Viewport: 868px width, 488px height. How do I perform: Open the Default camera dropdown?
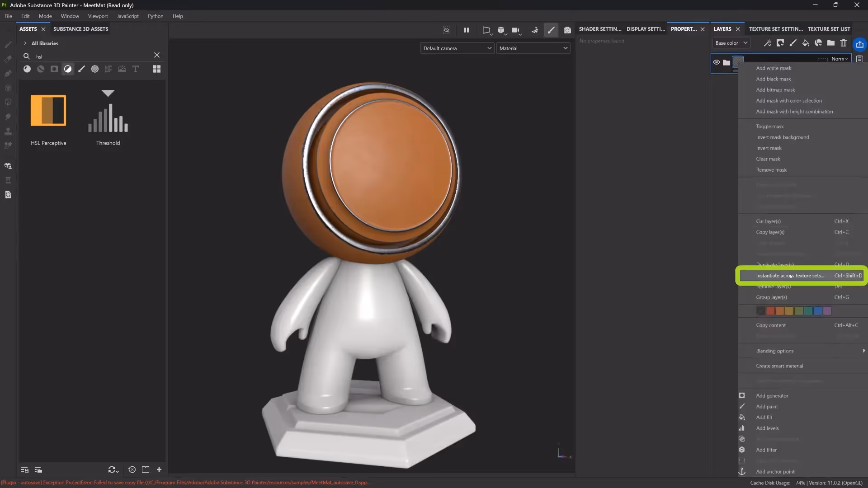457,48
